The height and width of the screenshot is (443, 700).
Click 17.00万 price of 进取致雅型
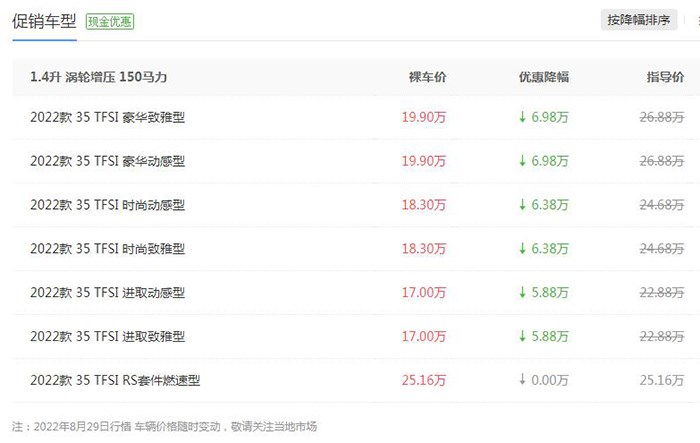[424, 336]
